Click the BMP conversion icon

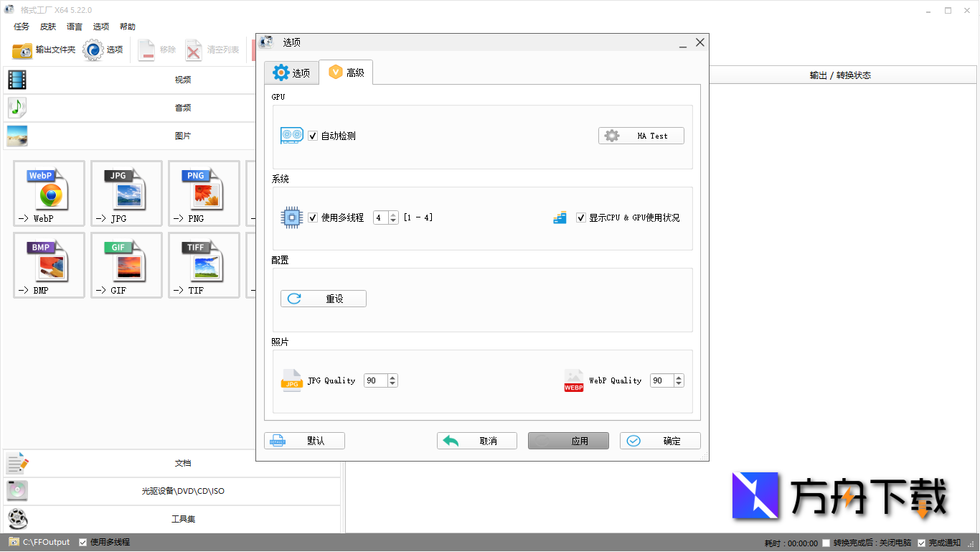(49, 265)
